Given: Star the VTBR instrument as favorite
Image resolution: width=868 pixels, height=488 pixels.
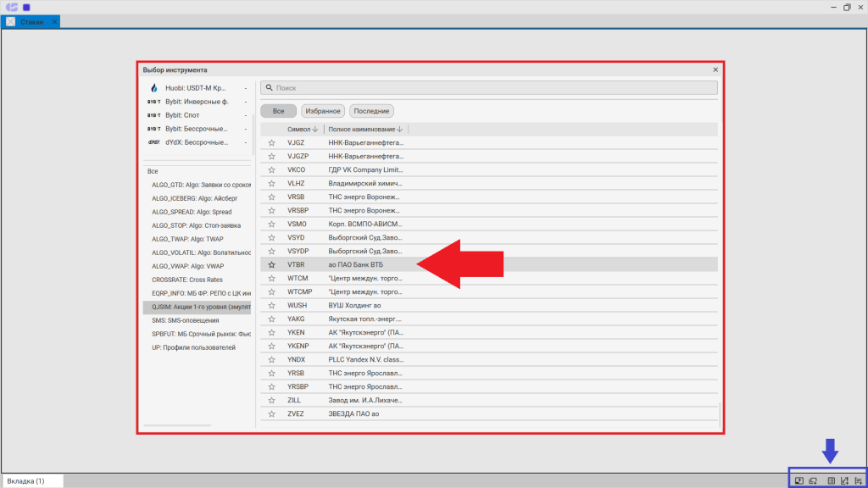Looking at the screenshot, I should click(272, 264).
